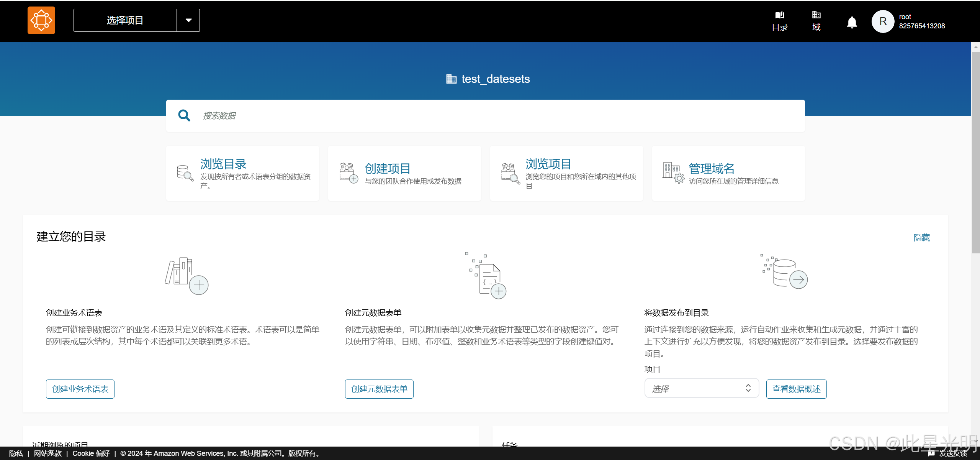
Task: Open the 项目 选择 combo box
Action: [x=701, y=388]
